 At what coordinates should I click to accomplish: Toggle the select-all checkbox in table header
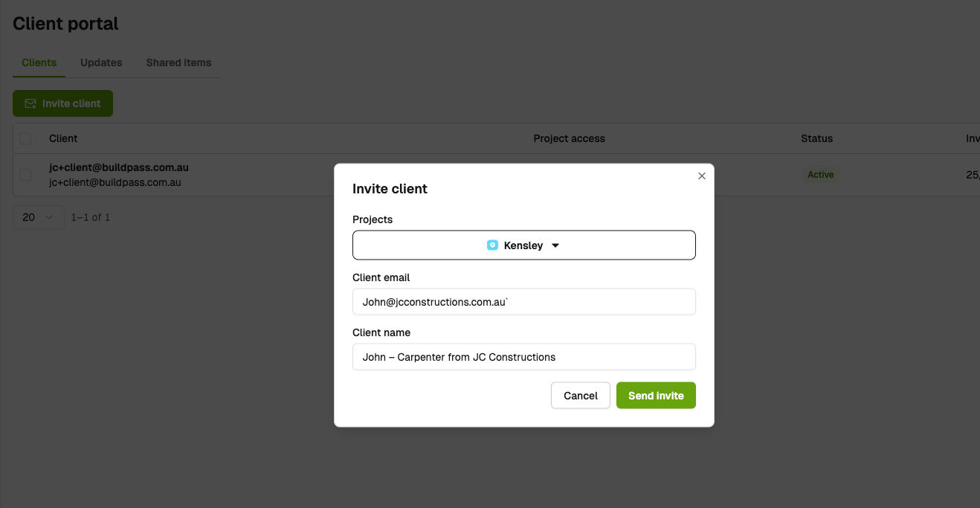[x=26, y=138]
